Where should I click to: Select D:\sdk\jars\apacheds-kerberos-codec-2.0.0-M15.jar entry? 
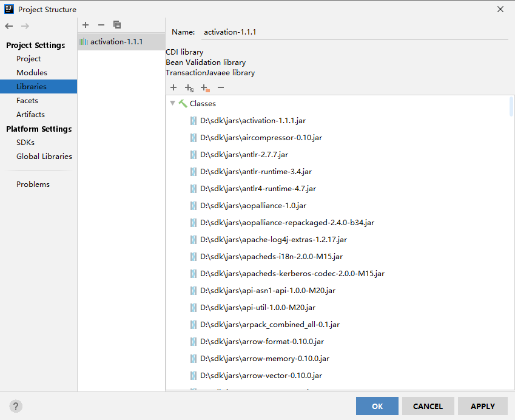[292, 274]
